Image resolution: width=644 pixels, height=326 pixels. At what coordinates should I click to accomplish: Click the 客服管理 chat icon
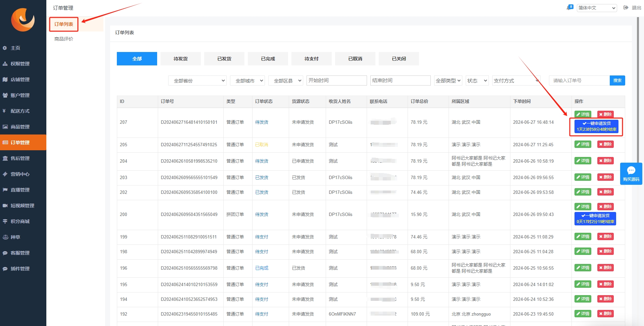click(x=5, y=253)
